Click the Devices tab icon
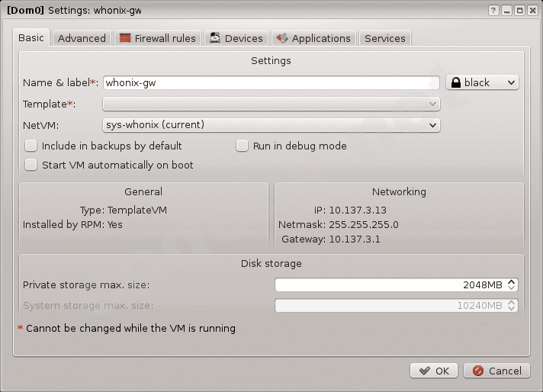The height and width of the screenshot is (392, 543). coord(215,37)
